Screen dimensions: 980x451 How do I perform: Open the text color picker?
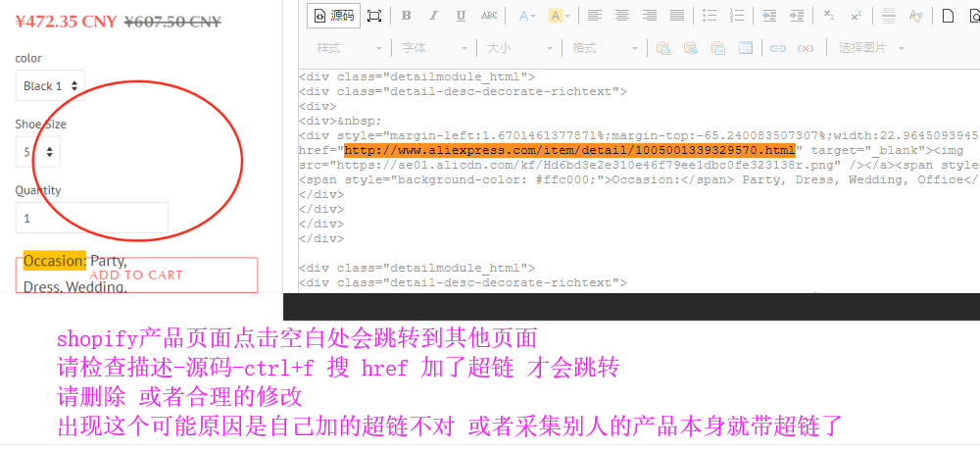527,16
